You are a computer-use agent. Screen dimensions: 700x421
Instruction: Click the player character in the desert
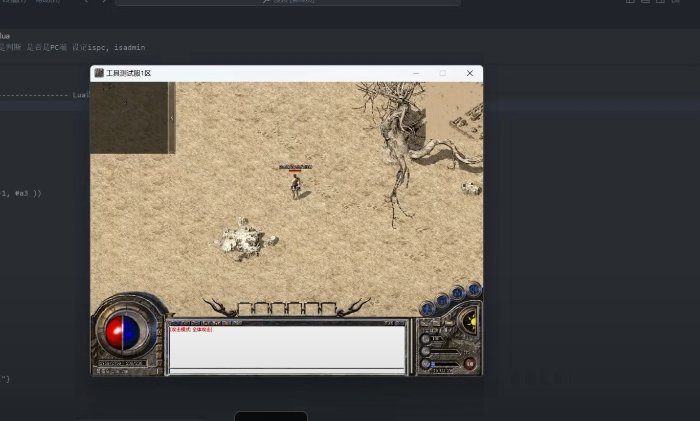(x=295, y=186)
